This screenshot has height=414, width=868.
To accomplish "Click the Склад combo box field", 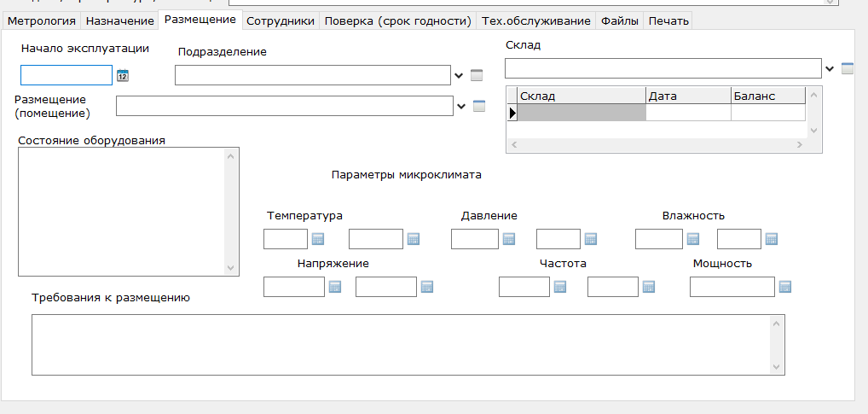I will pos(663,68).
